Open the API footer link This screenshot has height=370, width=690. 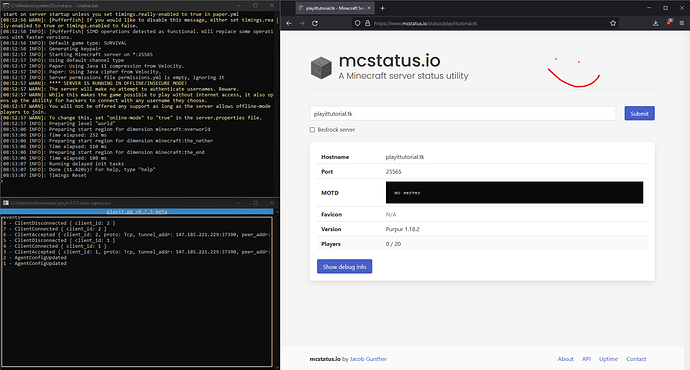pos(586,359)
